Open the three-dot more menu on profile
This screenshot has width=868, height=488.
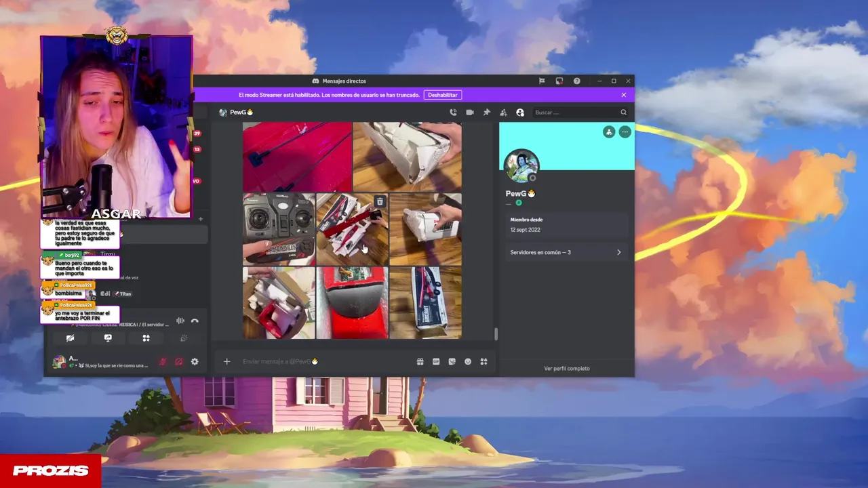point(625,132)
